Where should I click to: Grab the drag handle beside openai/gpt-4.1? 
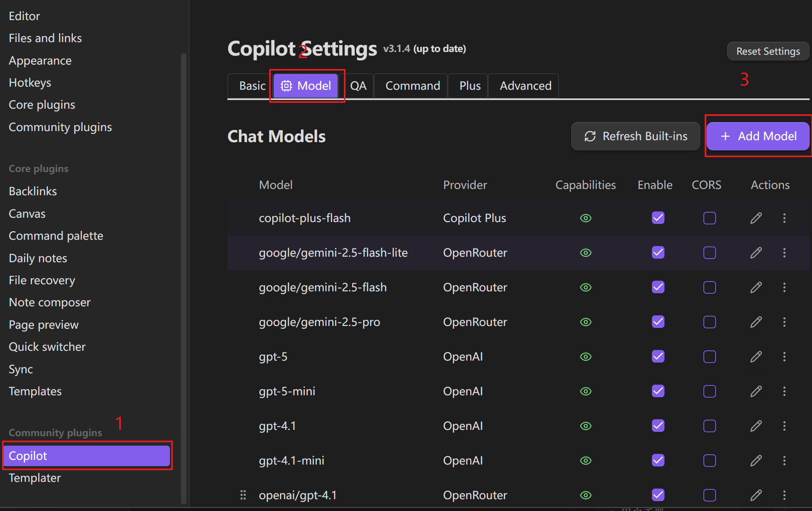point(243,495)
